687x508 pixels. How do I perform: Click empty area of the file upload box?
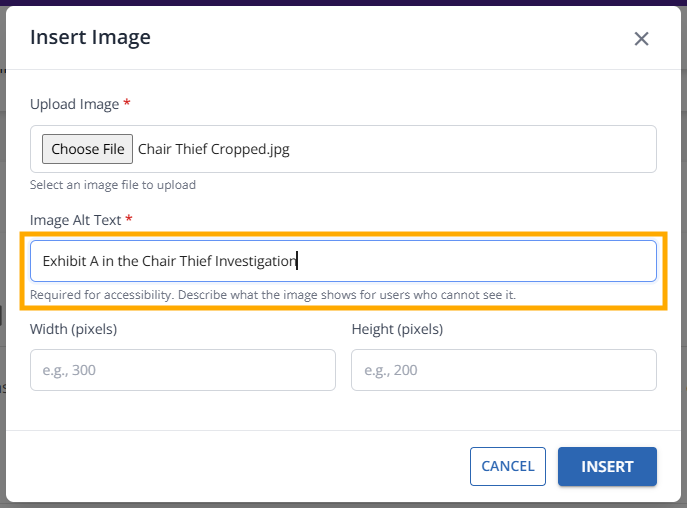(x=480, y=149)
